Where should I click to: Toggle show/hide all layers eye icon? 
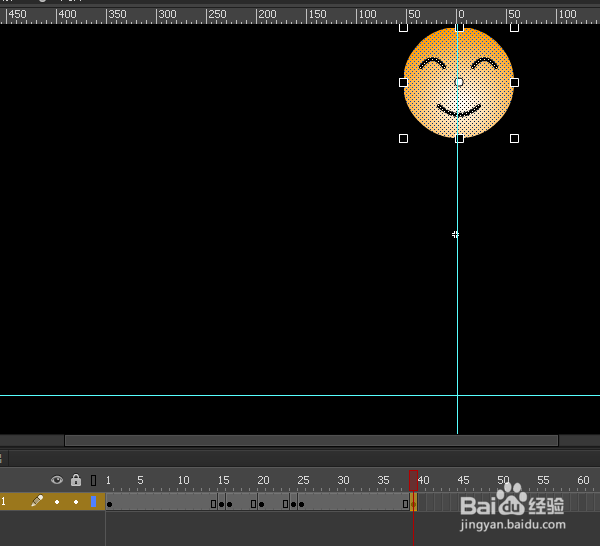pos(57,480)
